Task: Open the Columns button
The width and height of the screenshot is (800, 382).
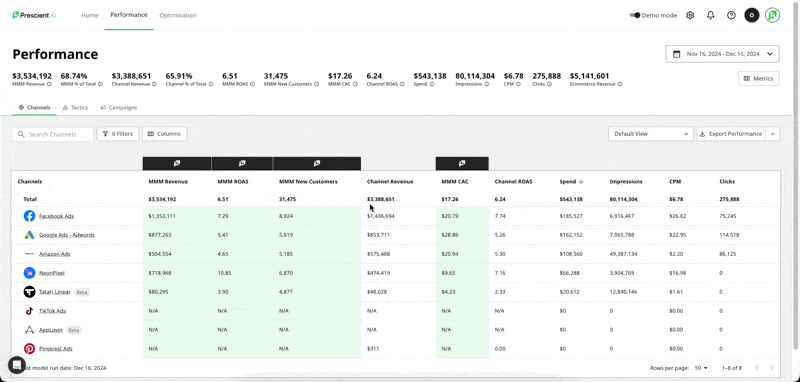Action: point(164,134)
